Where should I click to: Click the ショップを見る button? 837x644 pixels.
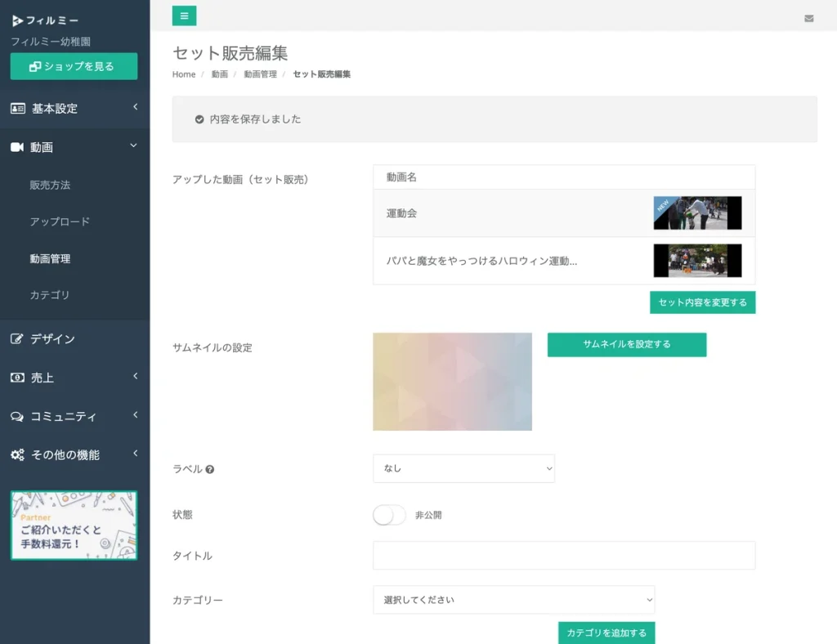pos(74,66)
